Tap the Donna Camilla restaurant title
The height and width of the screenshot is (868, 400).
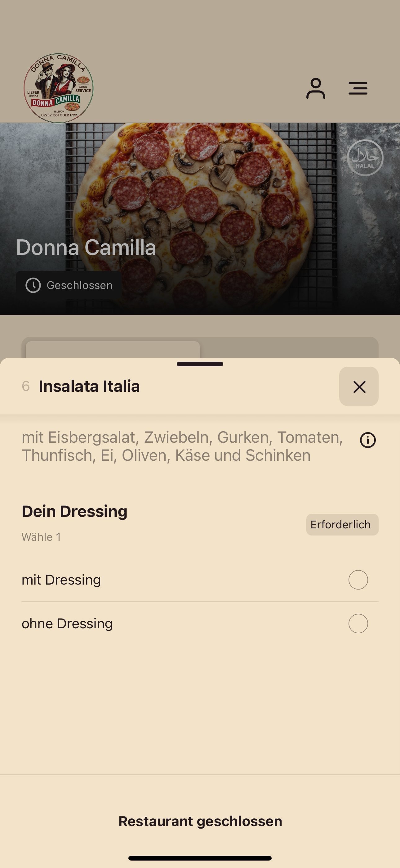[x=86, y=247]
